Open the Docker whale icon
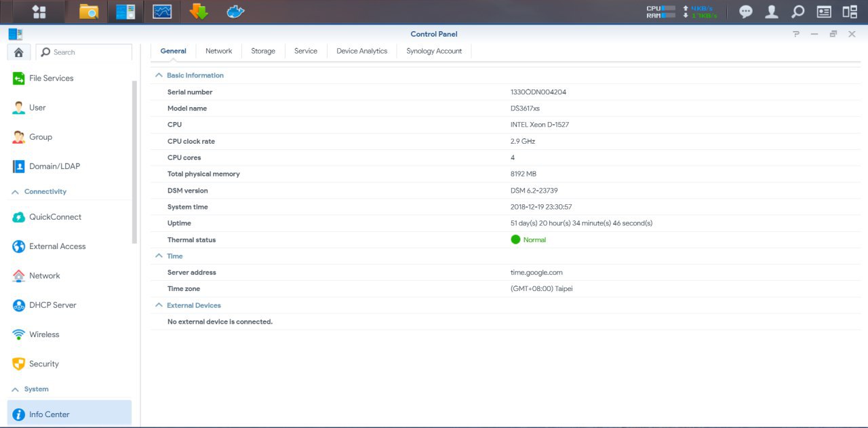Image resolution: width=868 pixels, height=428 pixels. [235, 12]
